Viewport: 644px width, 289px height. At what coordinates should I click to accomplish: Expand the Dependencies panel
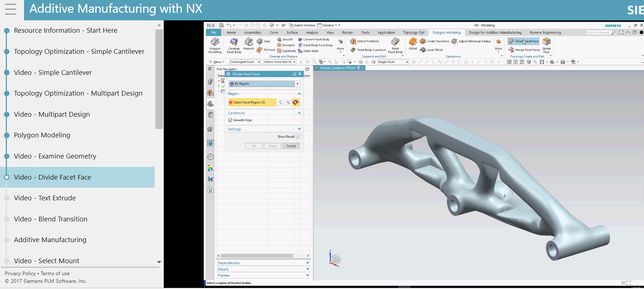(x=263, y=263)
